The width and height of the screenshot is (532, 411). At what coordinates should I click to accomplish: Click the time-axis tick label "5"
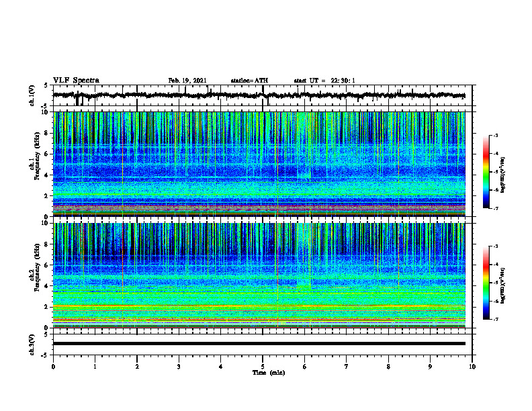point(263,367)
